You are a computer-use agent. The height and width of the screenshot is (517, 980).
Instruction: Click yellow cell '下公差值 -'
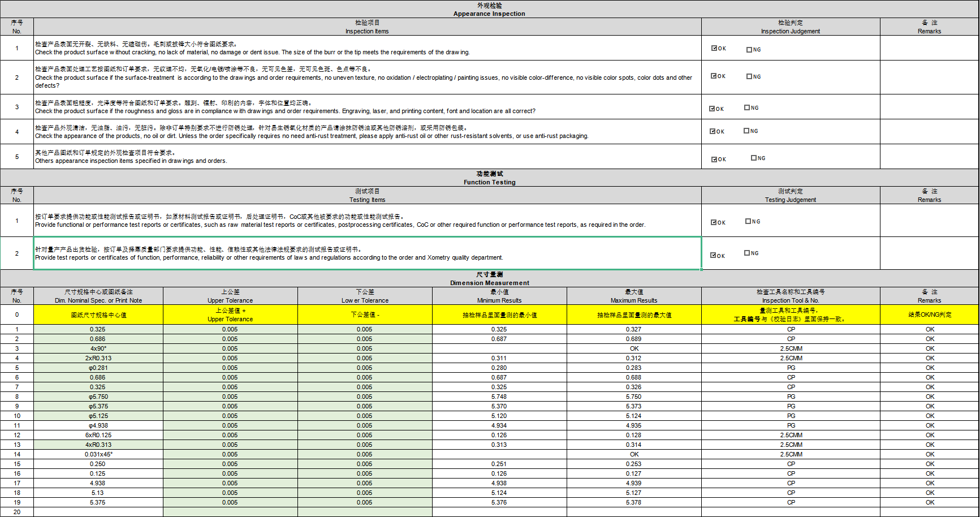(x=365, y=315)
